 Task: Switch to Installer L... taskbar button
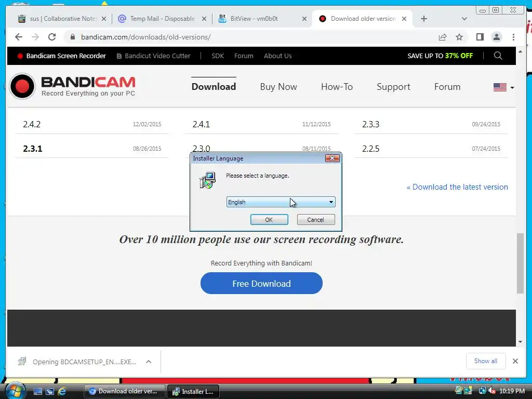coord(193,391)
